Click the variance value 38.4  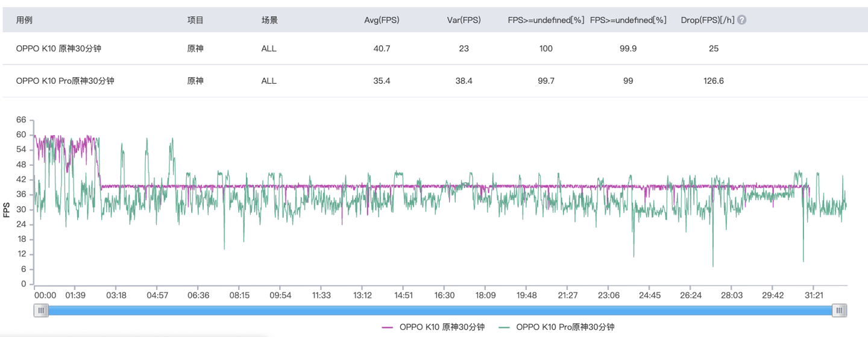click(x=464, y=81)
